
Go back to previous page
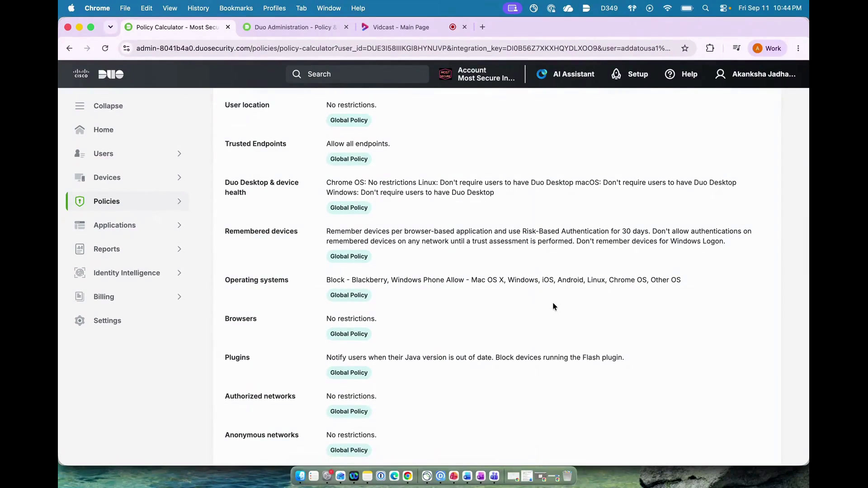click(x=69, y=48)
